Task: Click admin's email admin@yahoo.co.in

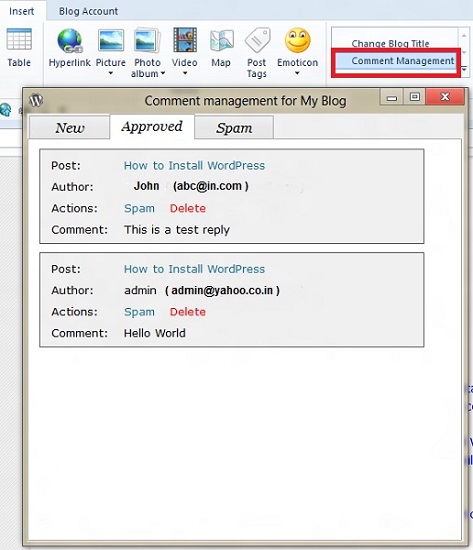Action: click(x=222, y=290)
